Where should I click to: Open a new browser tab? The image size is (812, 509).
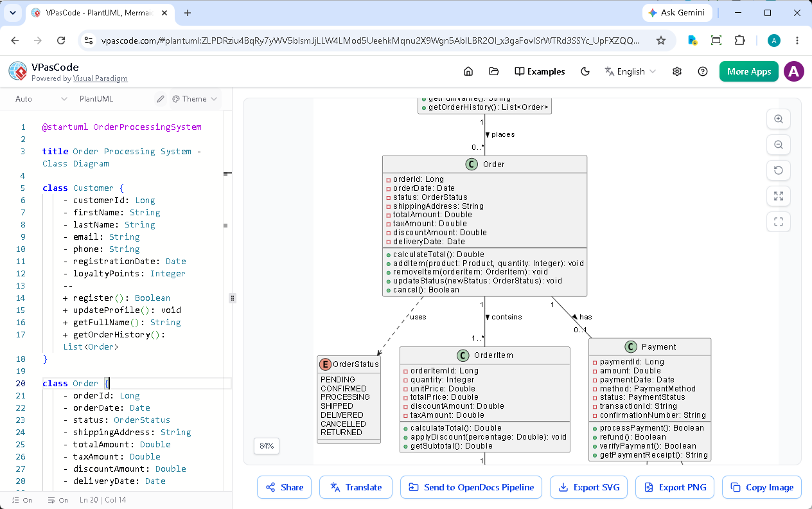pyautogui.click(x=188, y=13)
